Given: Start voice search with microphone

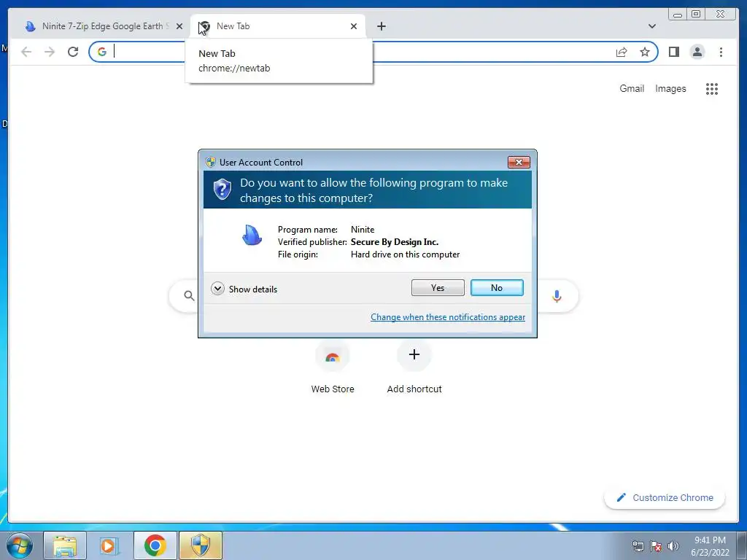Looking at the screenshot, I should [x=557, y=296].
